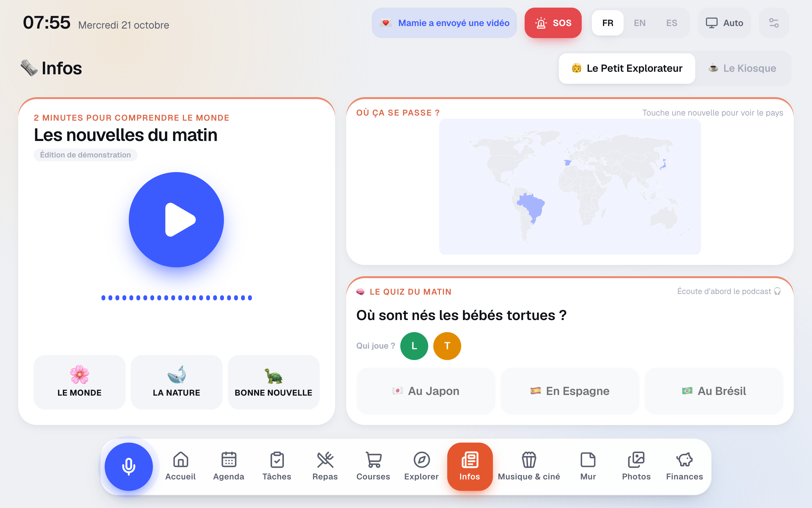812x508 pixels.
Task: Choose player T avatar
Action: [x=447, y=346]
